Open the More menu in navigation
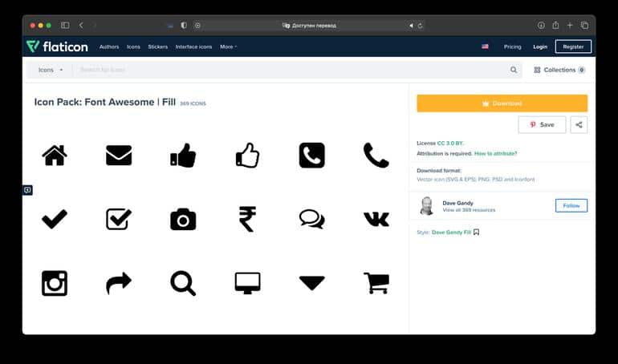The image size is (618, 364). [x=228, y=47]
